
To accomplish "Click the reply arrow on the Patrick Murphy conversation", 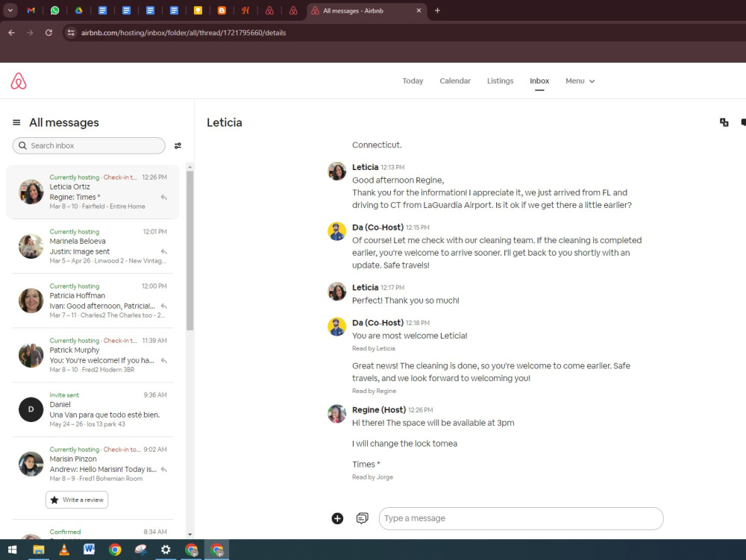I will (x=163, y=360).
